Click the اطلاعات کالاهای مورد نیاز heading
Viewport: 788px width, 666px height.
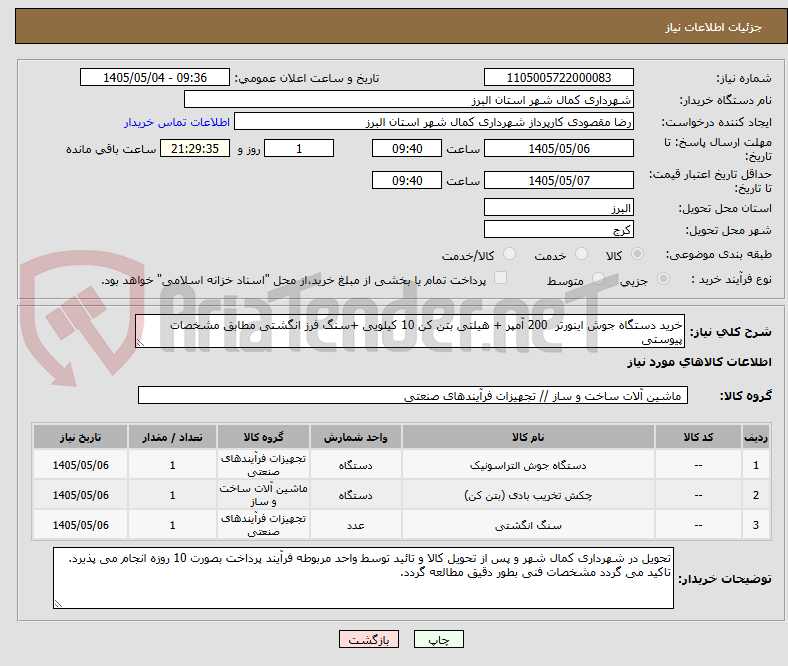coord(699,362)
